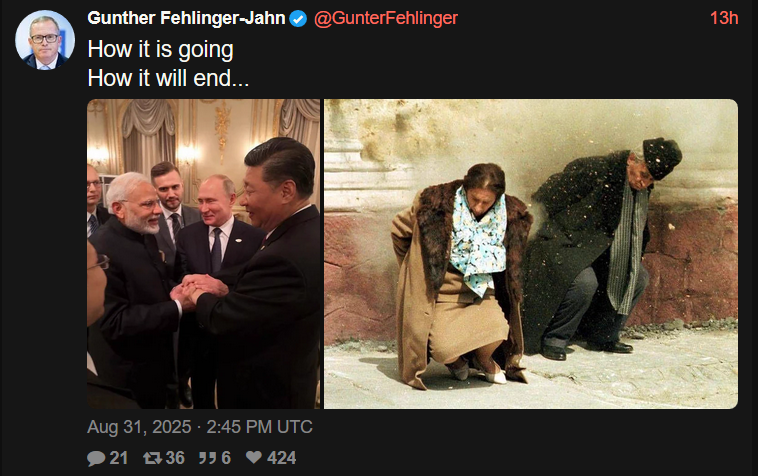The height and width of the screenshot is (476, 758).
Task: Click the 6 quotes count
Action: click(x=226, y=458)
